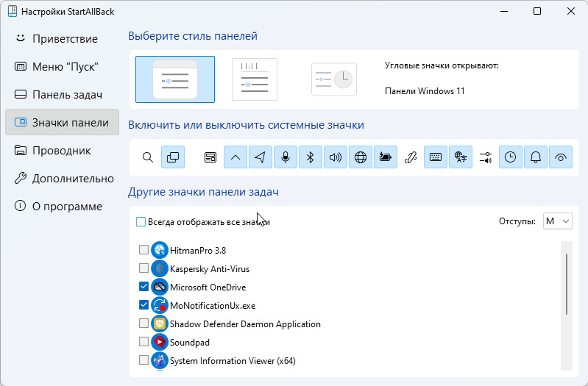This screenshot has width=588, height=386.
Task: Open the Отступы dropdown
Action: pos(558,221)
